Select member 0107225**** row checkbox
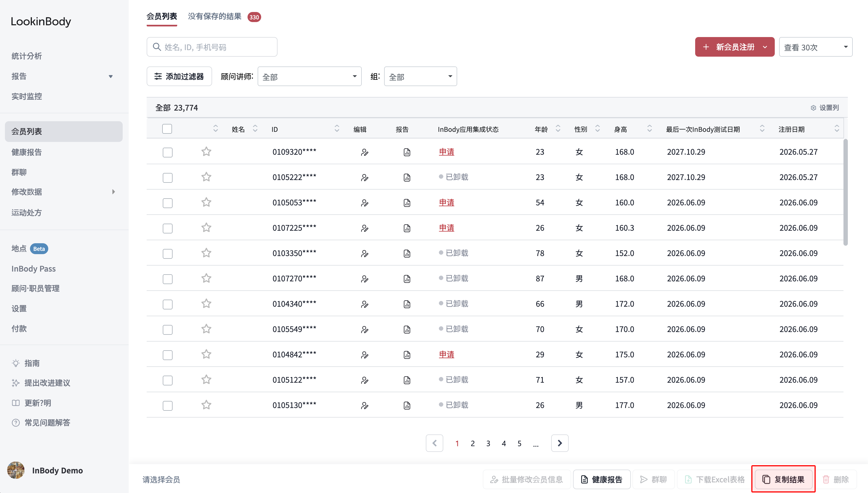The image size is (868, 493). (167, 229)
